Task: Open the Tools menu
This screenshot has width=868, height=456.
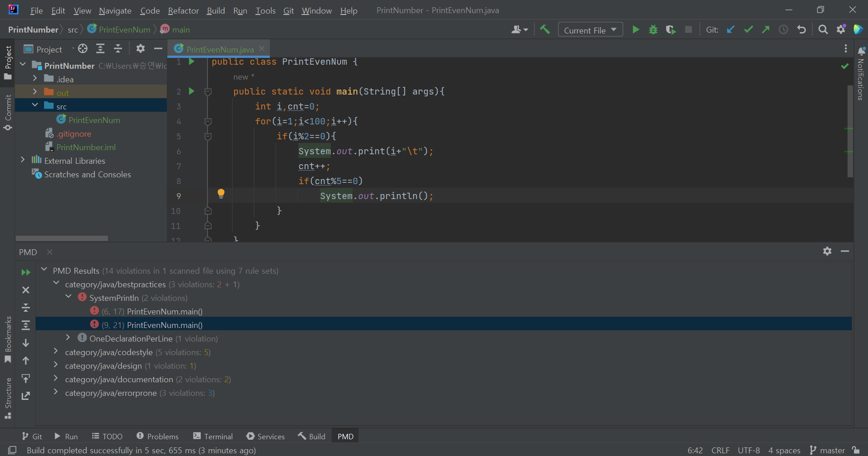Action: tap(265, 10)
